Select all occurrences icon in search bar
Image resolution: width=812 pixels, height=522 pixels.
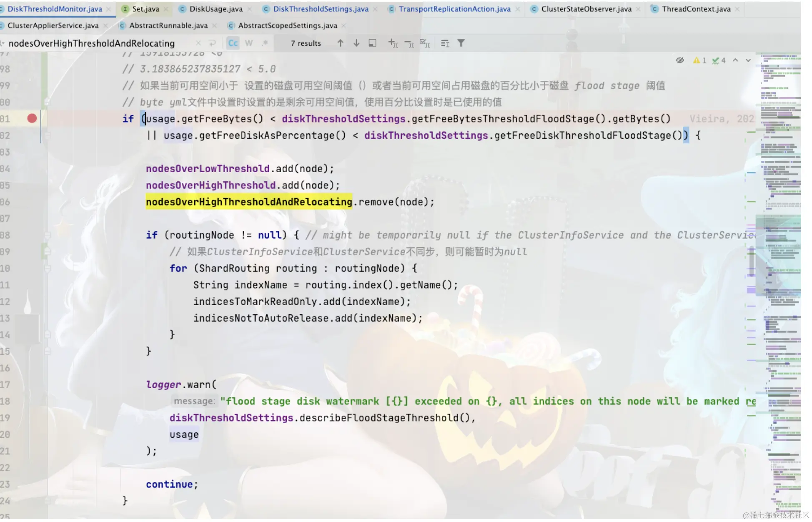tap(424, 43)
